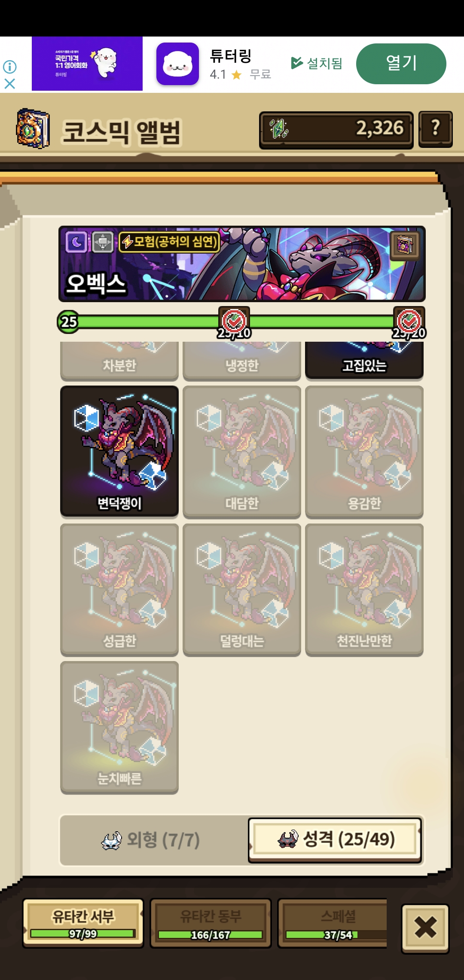Screen dimensions: 464x980
Task: Open the 유타칸 동부 region tab
Action: [211, 923]
